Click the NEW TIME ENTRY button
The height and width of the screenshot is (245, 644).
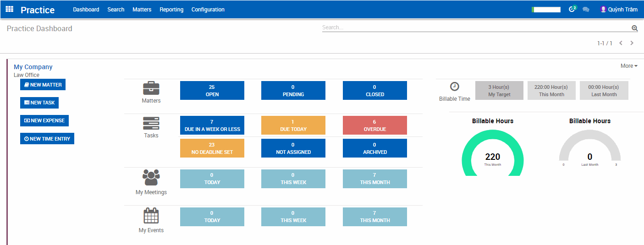tap(47, 138)
